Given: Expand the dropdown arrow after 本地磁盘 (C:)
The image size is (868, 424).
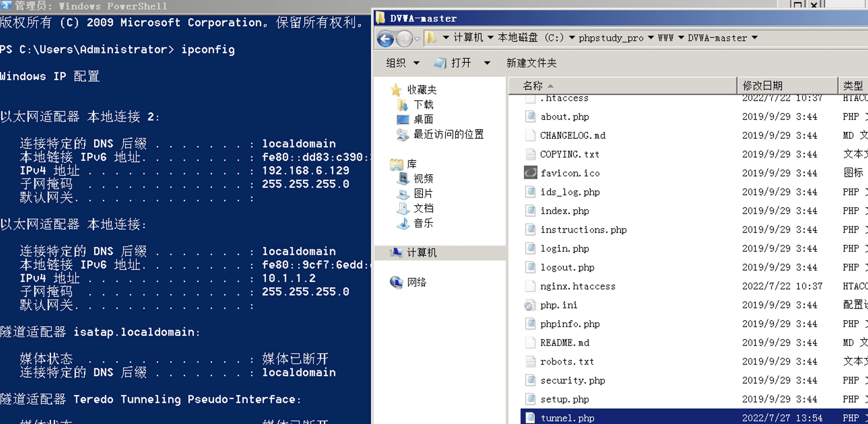Looking at the screenshot, I should pyautogui.click(x=572, y=38).
